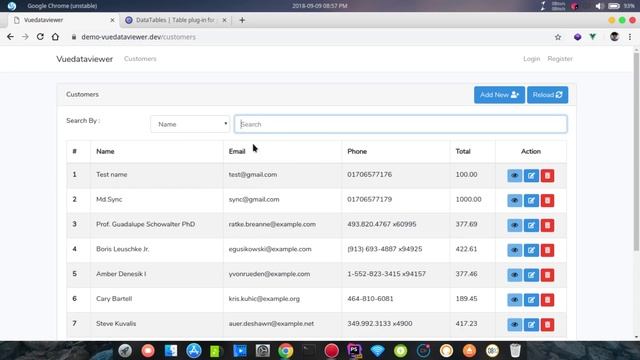The image size is (640, 360).
Task: Open the volume control in top bar
Action: (x=599, y=6)
